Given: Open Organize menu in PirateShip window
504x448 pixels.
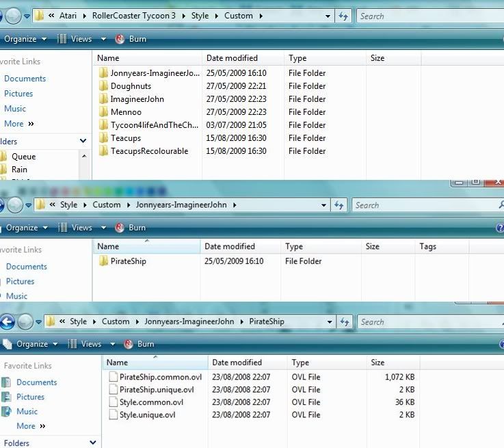Looking at the screenshot, I should coord(31,344).
